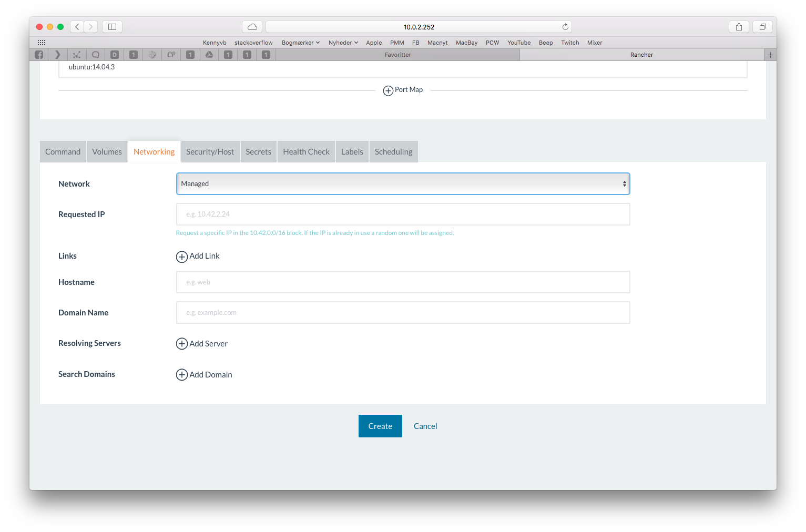Switch to the Health Check tab
The image size is (806, 532).
307,152
